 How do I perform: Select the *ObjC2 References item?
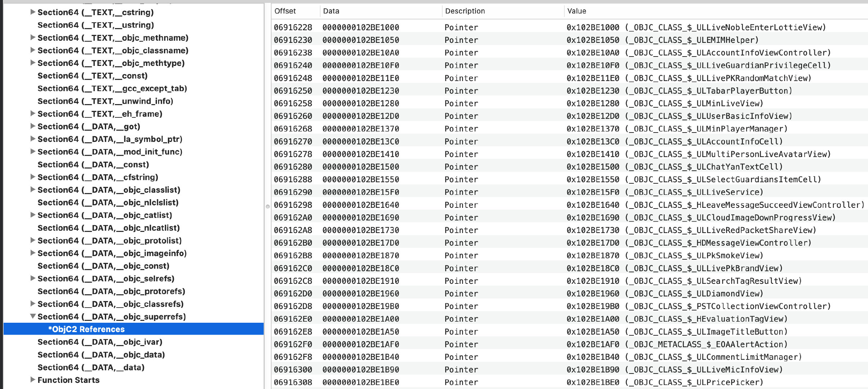86,329
